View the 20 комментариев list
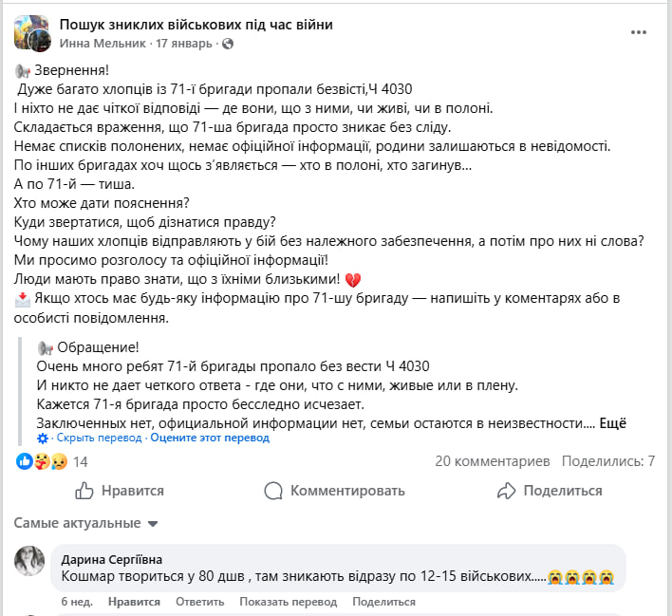The height and width of the screenshot is (616, 672). pyautogui.click(x=493, y=461)
